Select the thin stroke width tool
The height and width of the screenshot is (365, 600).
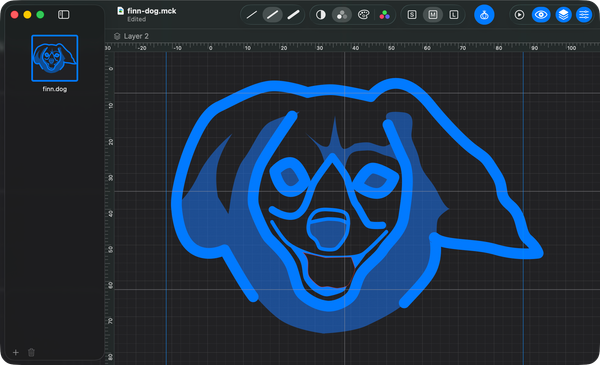(251, 15)
